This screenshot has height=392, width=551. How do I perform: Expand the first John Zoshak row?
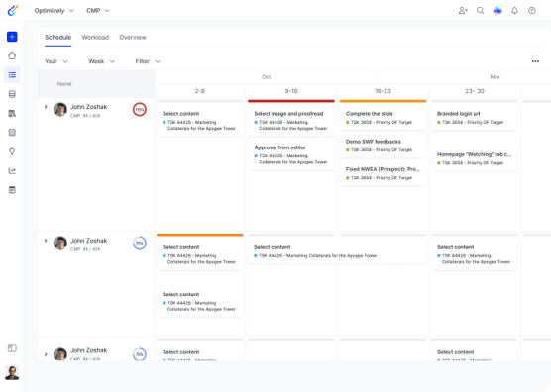[46, 107]
